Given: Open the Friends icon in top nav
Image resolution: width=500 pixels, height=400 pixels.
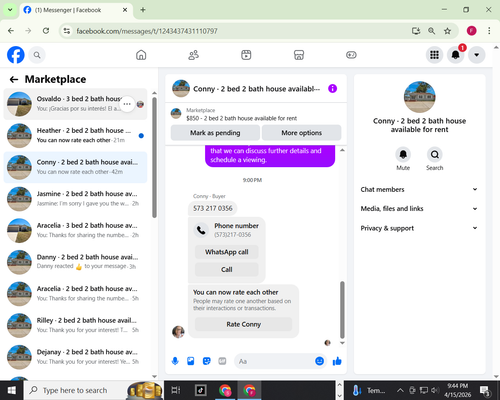Looking at the screenshot, I should point(194,55).
